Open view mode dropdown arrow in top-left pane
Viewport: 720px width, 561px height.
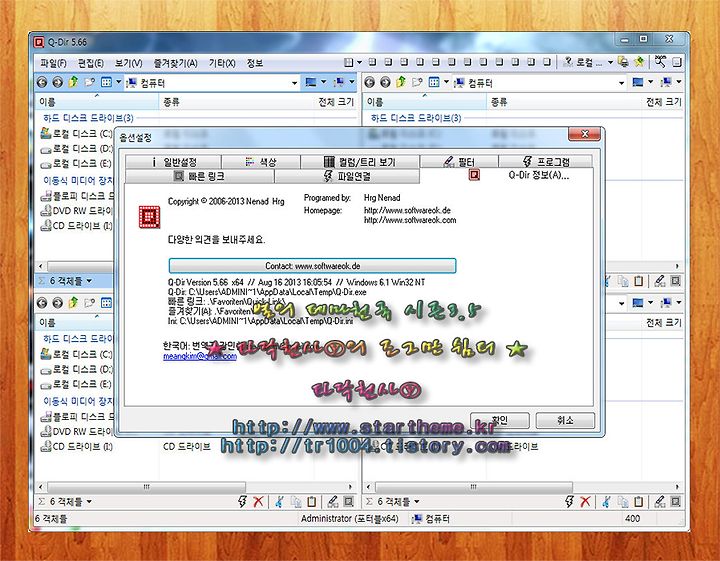click(118, 82)
